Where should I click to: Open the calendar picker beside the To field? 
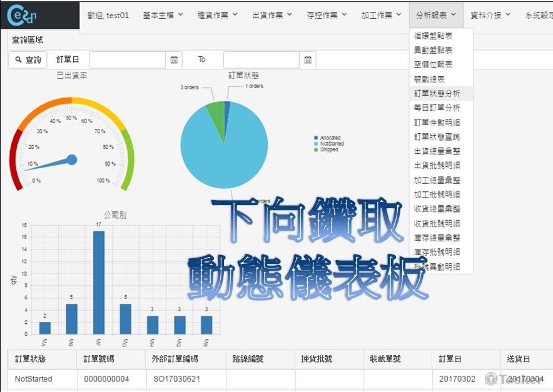click(306, 59)
